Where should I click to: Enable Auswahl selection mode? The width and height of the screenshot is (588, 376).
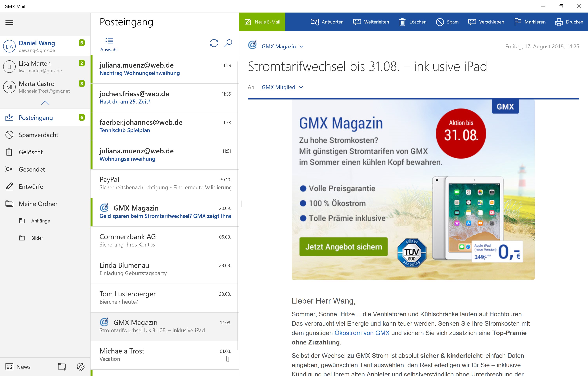(x=109, y=44)
